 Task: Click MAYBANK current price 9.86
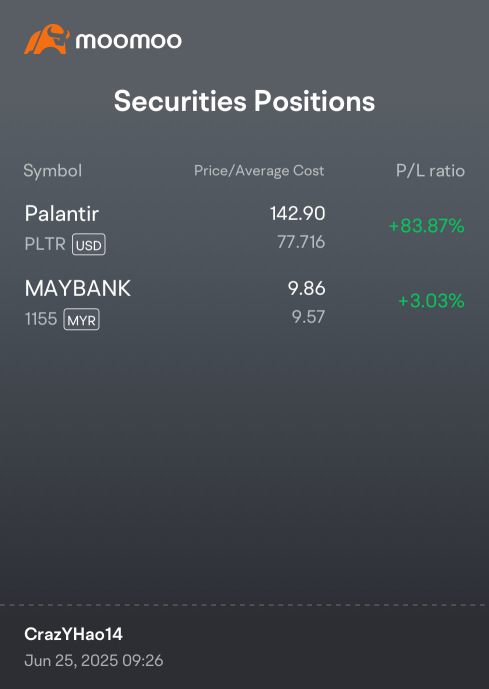click(307, 289)
